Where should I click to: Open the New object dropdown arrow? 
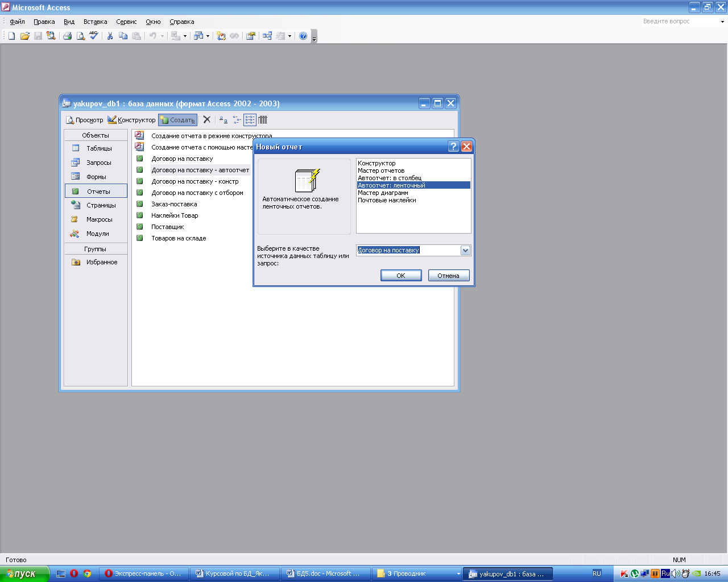289,36
